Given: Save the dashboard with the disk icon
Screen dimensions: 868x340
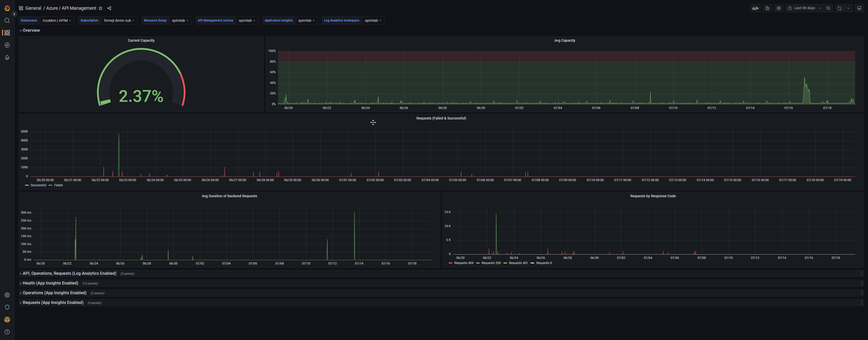Looking at the screenshot, I should [x=767, y=8].
